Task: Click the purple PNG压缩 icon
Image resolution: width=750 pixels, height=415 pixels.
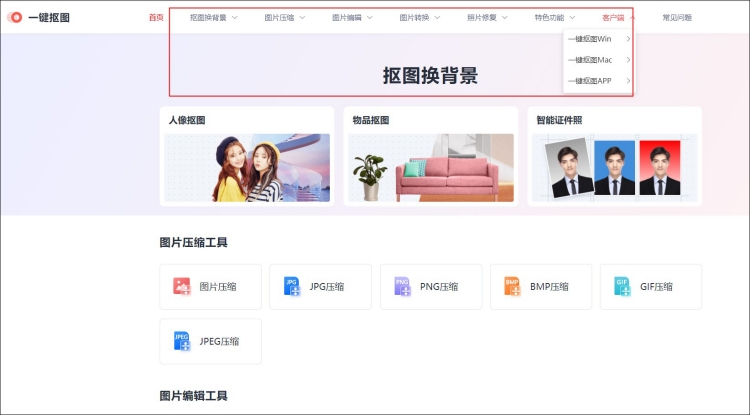Action: 402,287
